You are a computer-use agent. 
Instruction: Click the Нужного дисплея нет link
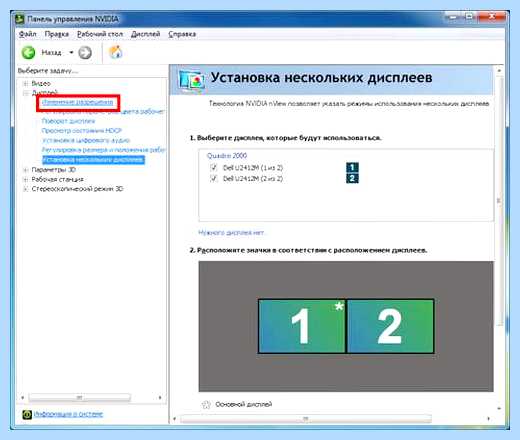(231, 233)
